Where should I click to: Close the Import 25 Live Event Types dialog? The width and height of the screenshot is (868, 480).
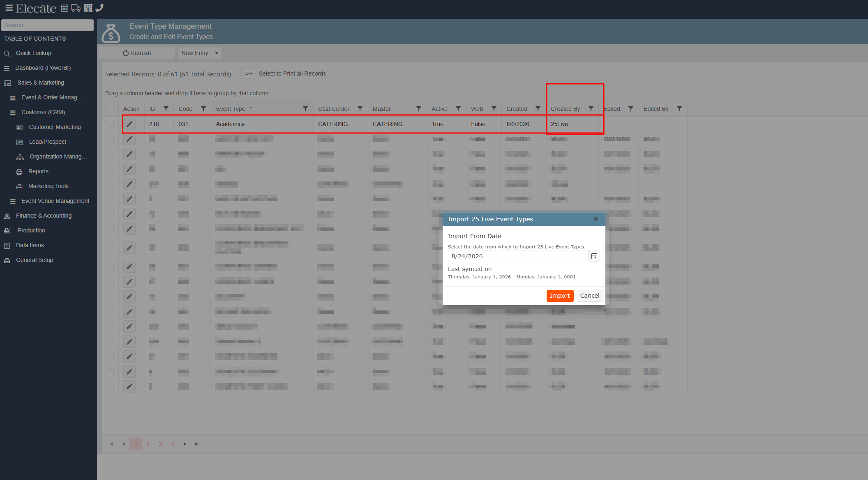pos(596,219)
